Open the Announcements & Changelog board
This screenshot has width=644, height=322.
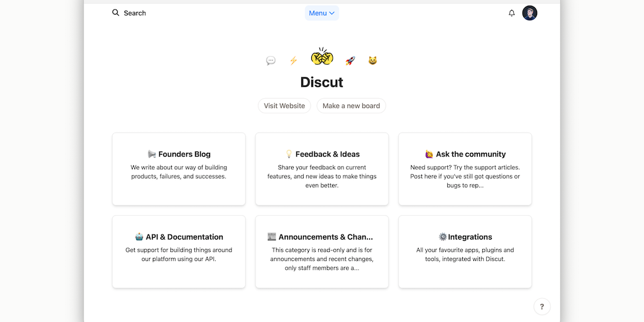[322, 252]
